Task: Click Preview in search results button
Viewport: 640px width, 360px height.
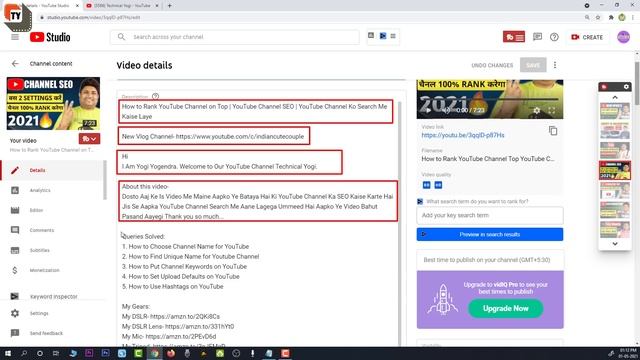Action: coord(490,235)
